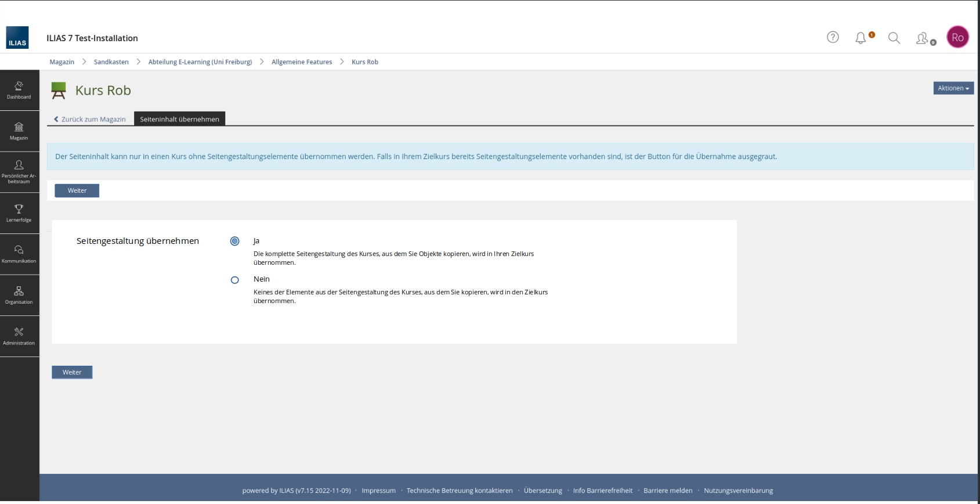The height and width of the screenshot is (504, 980).
Task: Switch to Seiteninhalt übernehmen tab
Action: (x=179, y=119)
